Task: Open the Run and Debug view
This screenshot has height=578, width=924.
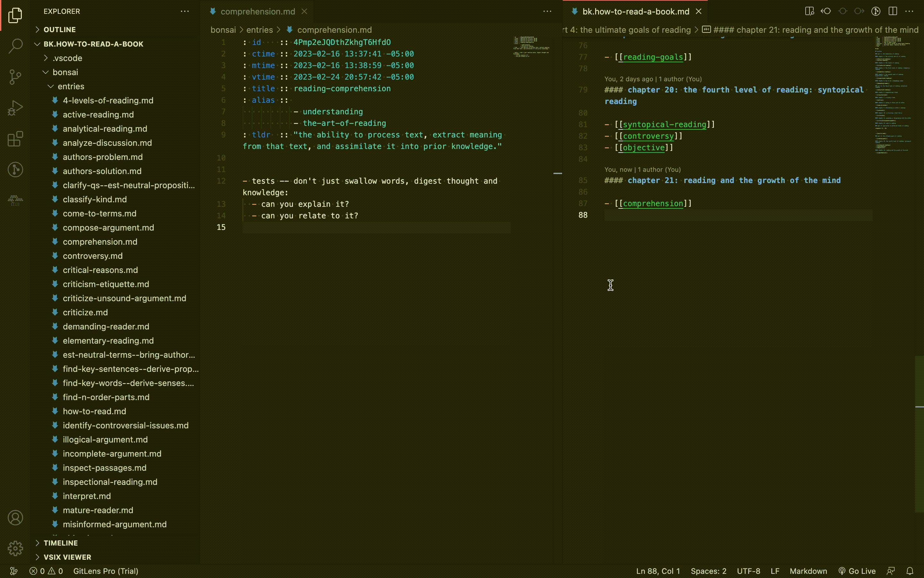Action: click(x=15, y=108)
